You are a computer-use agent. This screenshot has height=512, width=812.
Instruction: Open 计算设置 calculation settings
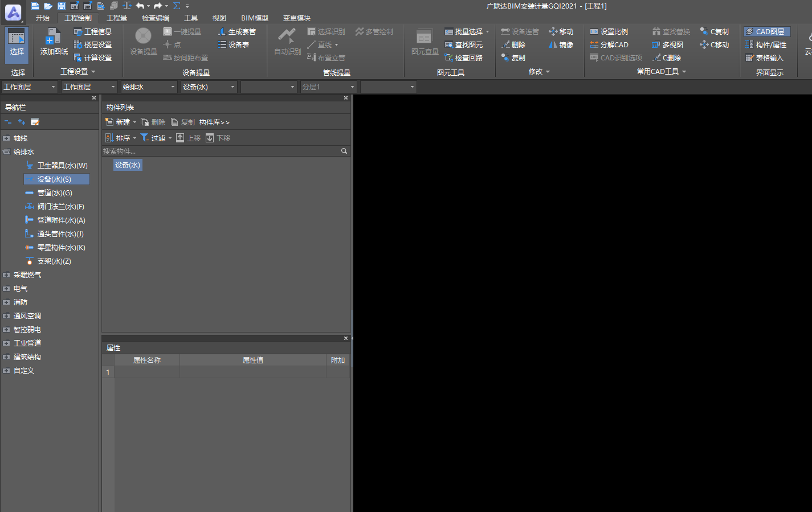pos(93,58)
